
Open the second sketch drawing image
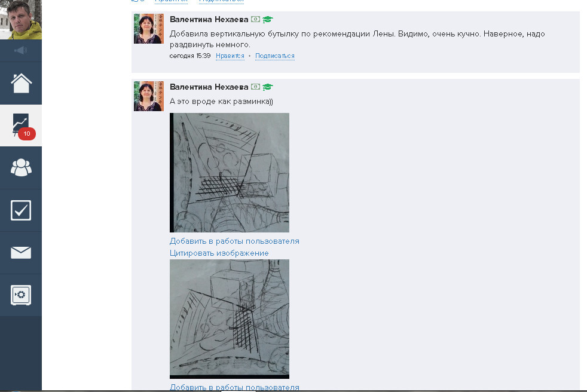(x=230, y=319)
